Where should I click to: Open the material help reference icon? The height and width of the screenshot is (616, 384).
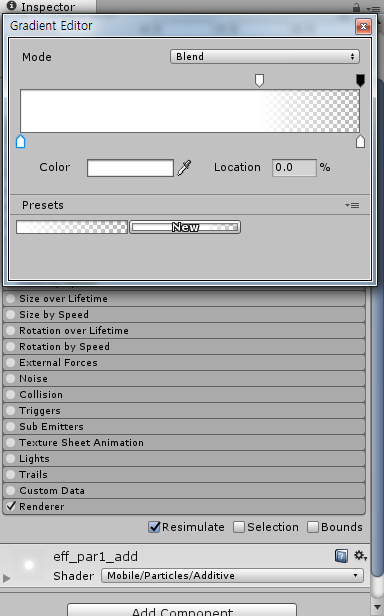tap(341, 556)
